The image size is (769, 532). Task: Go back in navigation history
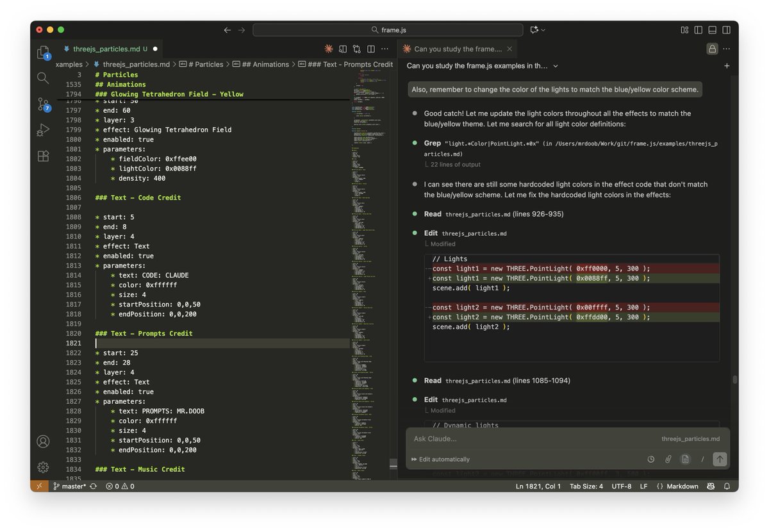pyautogui.click(x=227, y=30)
